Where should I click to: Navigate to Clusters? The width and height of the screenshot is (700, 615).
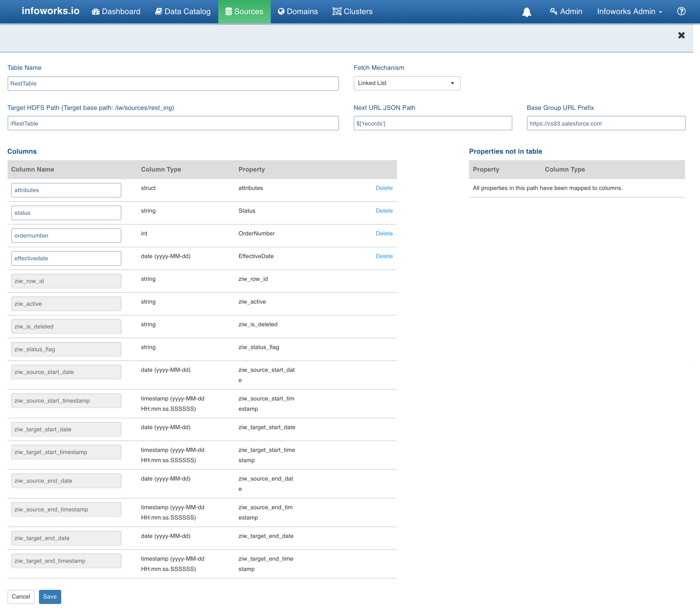352,12
